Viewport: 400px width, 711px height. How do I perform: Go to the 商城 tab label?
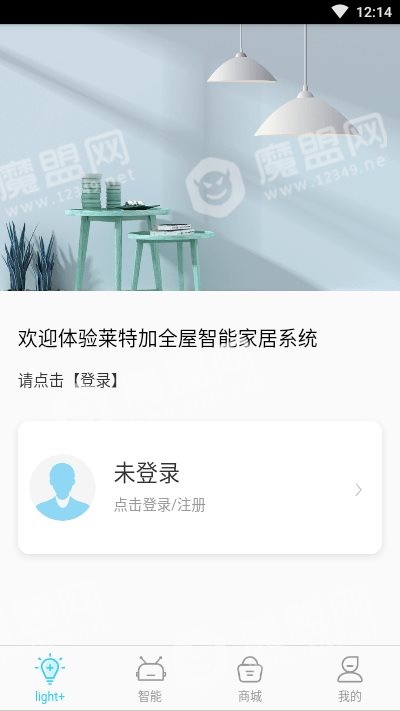pyautogui.click(x=250, y=696)
